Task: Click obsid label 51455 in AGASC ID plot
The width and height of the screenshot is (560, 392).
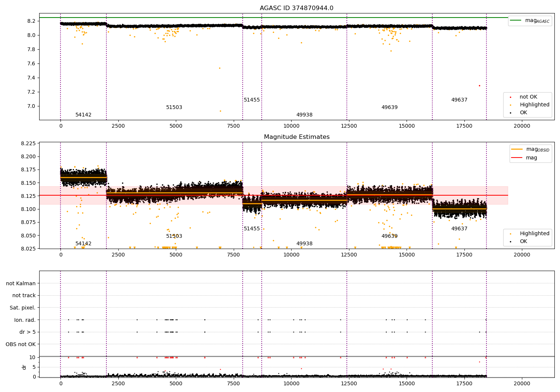Action: (252, 100)
